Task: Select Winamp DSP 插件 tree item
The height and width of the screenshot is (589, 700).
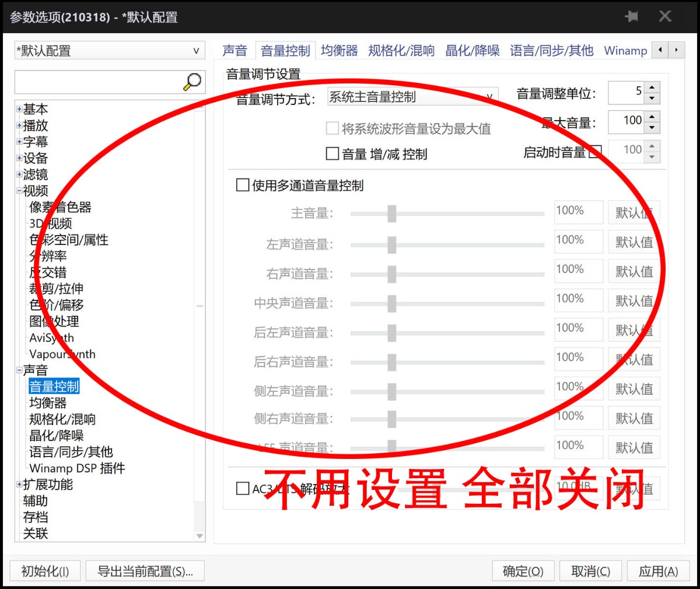Action: [x=77, y=468]
